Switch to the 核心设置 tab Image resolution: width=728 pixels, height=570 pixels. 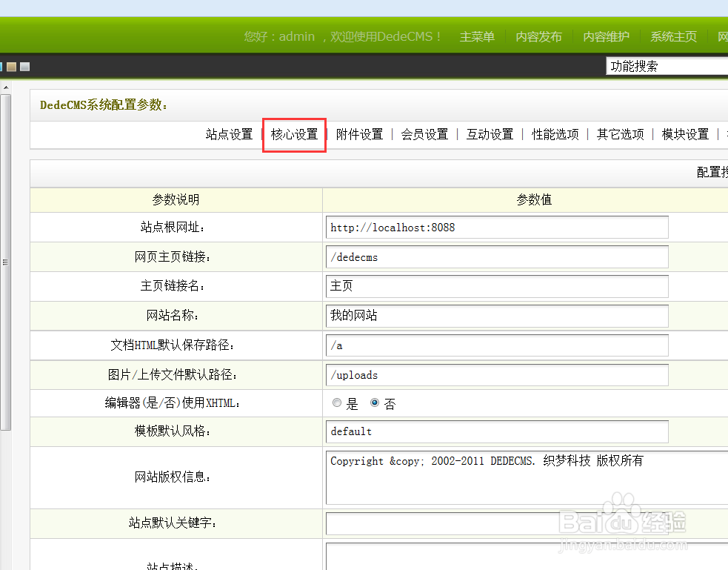point(294,134)
